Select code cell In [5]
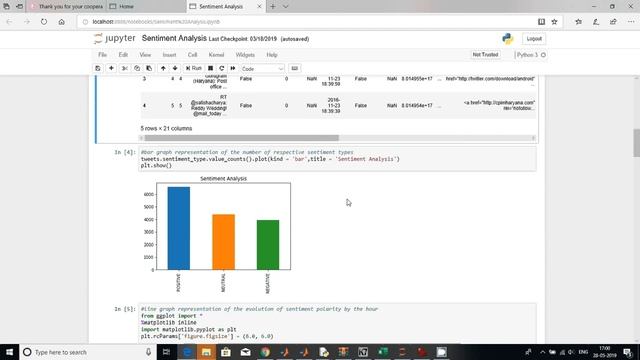 [337, 323]
